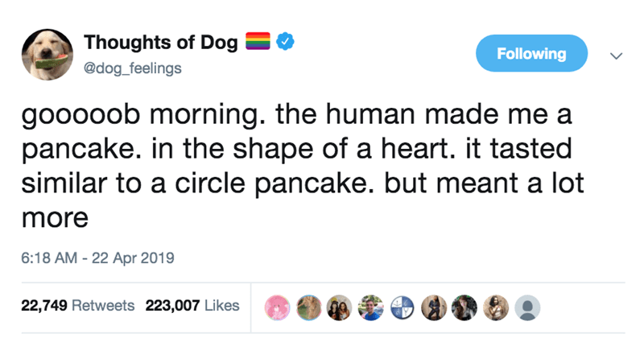View the 22,749 Retweets list
644x338 pixels.
point(77,306)
